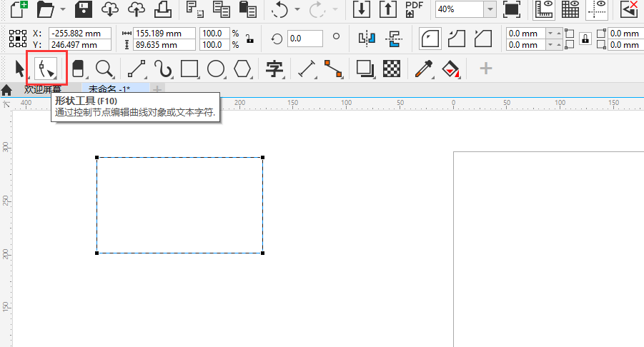Expand the Open file dropdown arrow
Image resolution: width=644 pixels, height=347 pixels.
[x=64, y=10]
